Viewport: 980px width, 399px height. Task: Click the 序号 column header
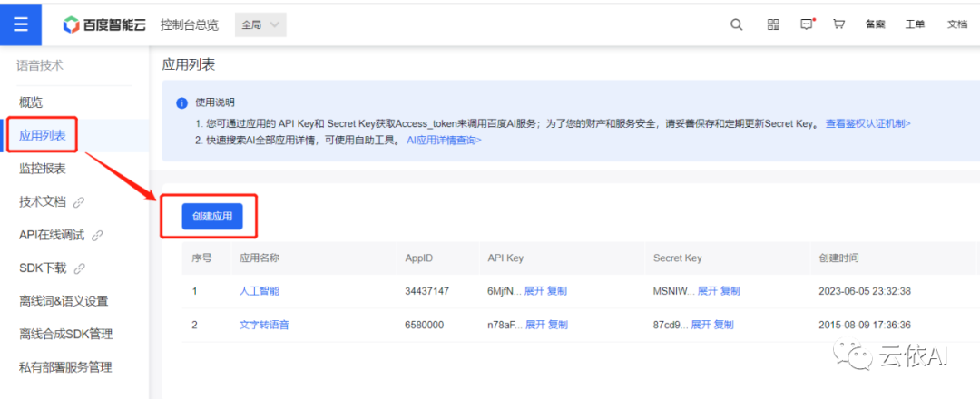pyautogui.click(x=201, y=258)
